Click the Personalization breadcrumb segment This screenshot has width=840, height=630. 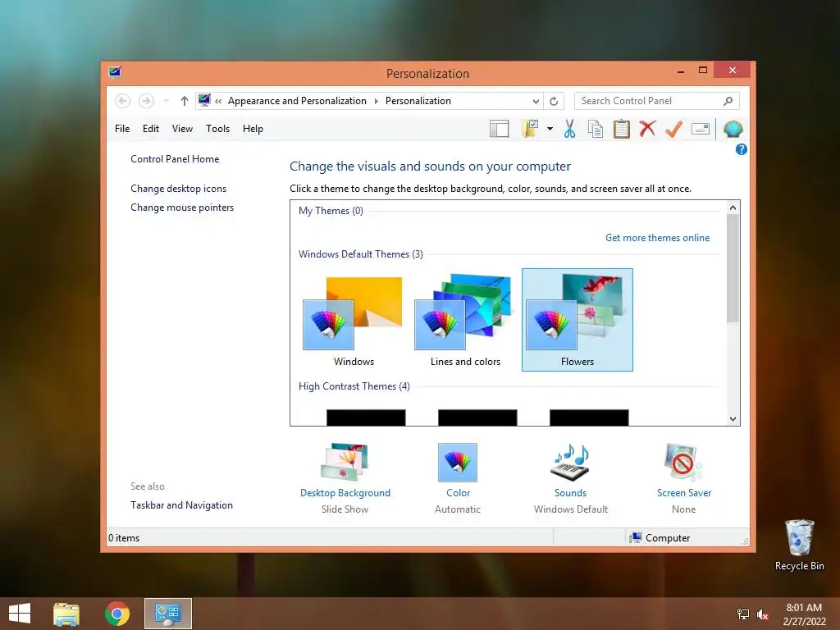coord(418,101)
